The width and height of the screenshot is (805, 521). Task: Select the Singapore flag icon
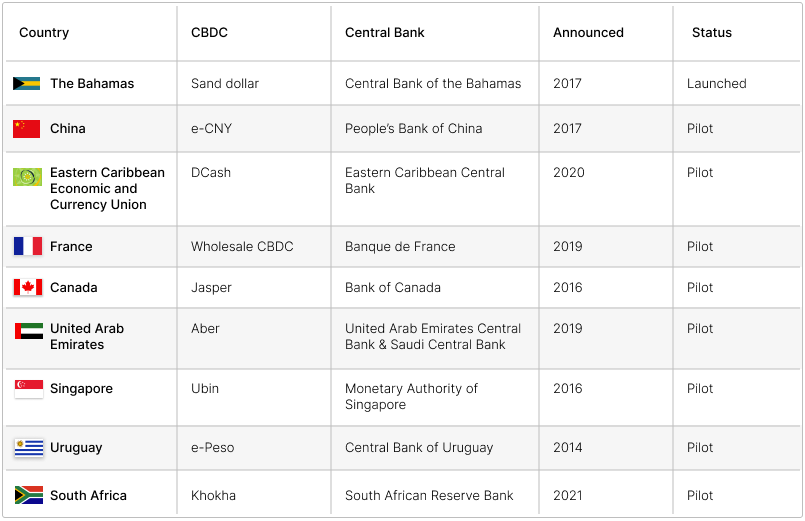[x=29, y=389]
